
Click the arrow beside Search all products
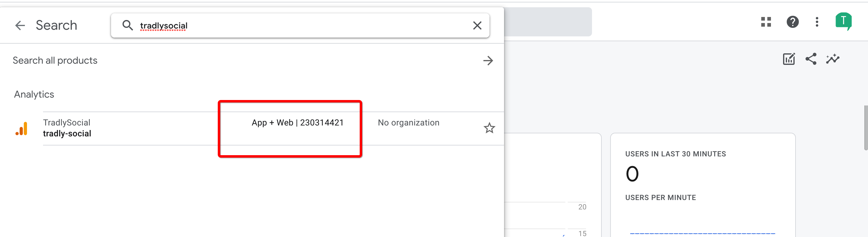click(x=488, y=61)
